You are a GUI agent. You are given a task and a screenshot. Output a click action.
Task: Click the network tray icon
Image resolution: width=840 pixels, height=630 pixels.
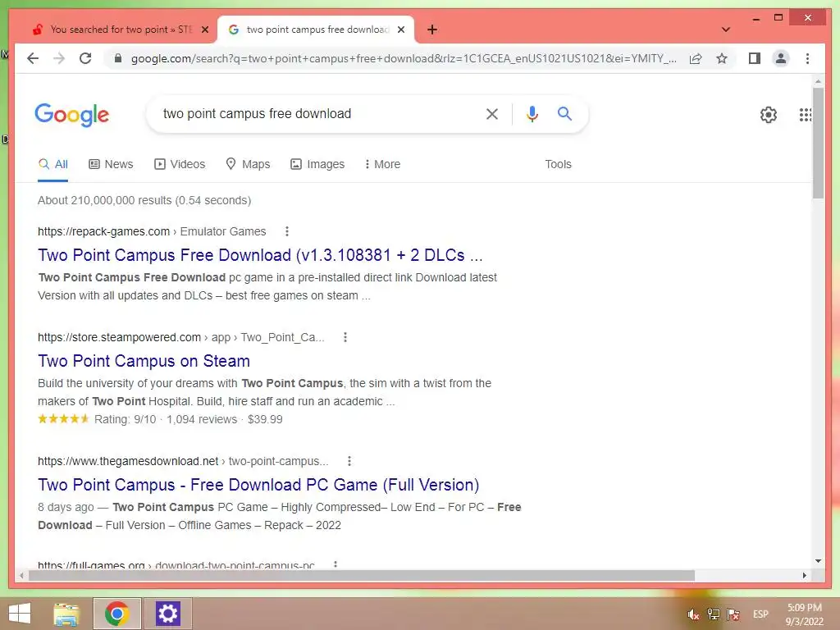point(713,614)
